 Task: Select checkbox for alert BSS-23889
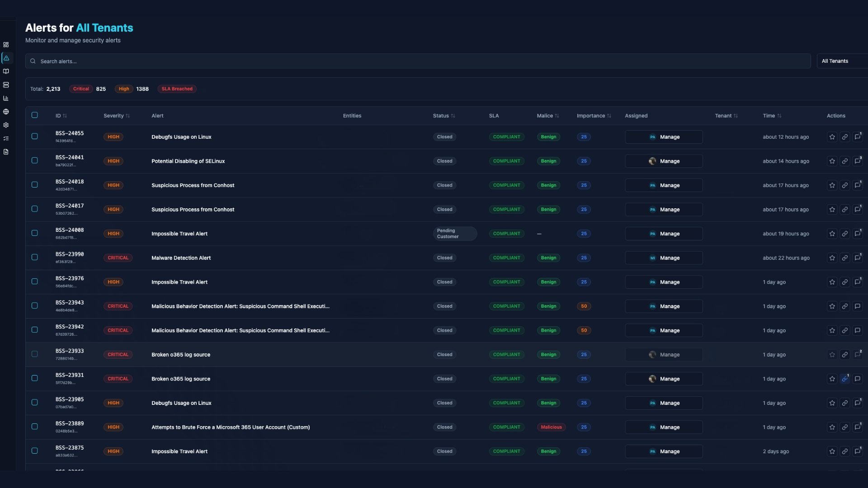point(35,427)
